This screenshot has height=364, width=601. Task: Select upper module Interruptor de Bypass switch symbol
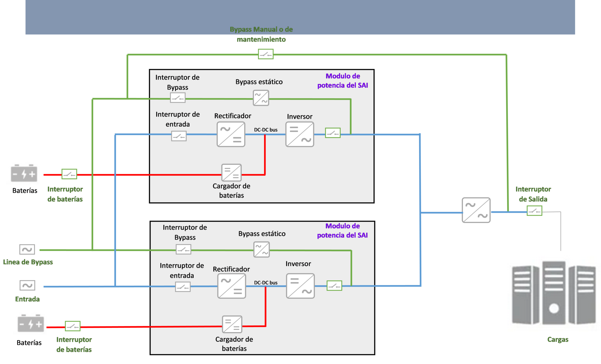[178, 98]
